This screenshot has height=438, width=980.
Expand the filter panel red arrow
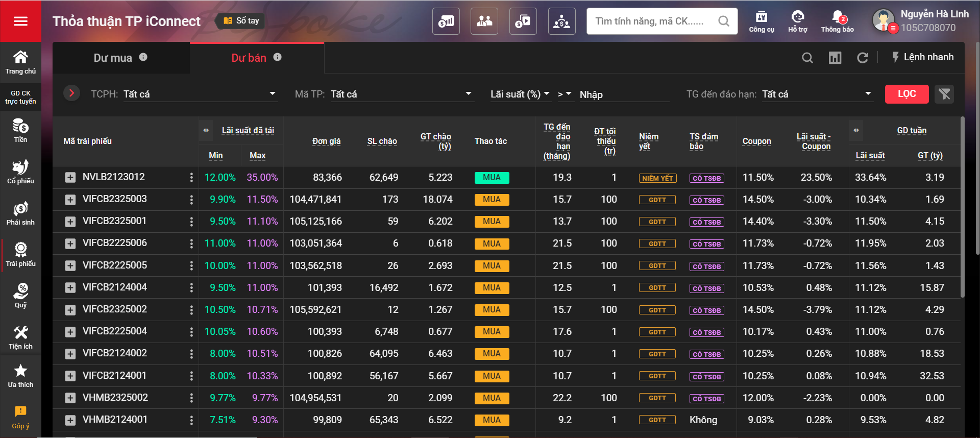pos(71,93)
